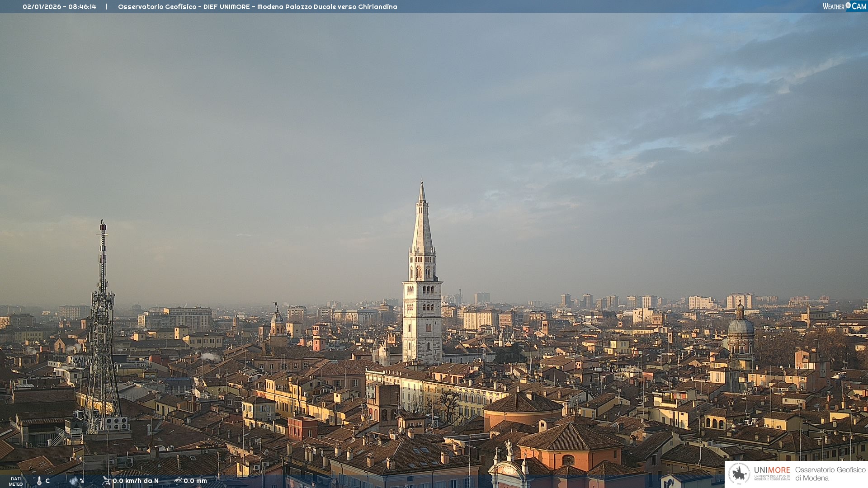Click the UNIMORE horseman seal emblem
Screen dimensions: 868x488
(739, 474)
